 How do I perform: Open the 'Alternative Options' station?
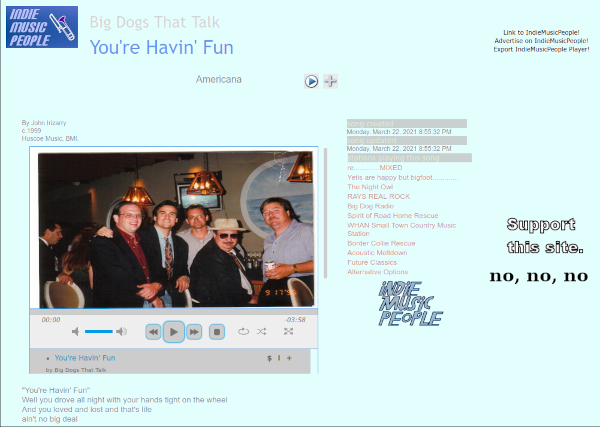point(378,272)
